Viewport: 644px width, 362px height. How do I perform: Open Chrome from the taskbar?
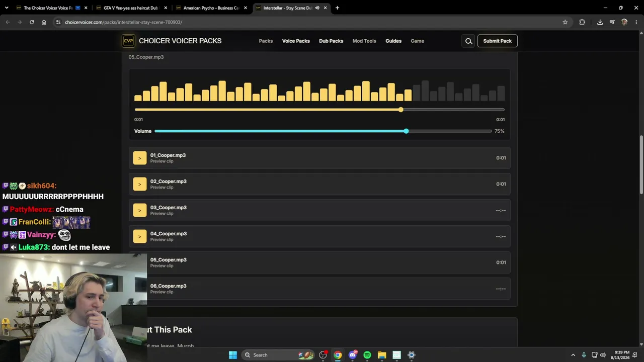338,355
